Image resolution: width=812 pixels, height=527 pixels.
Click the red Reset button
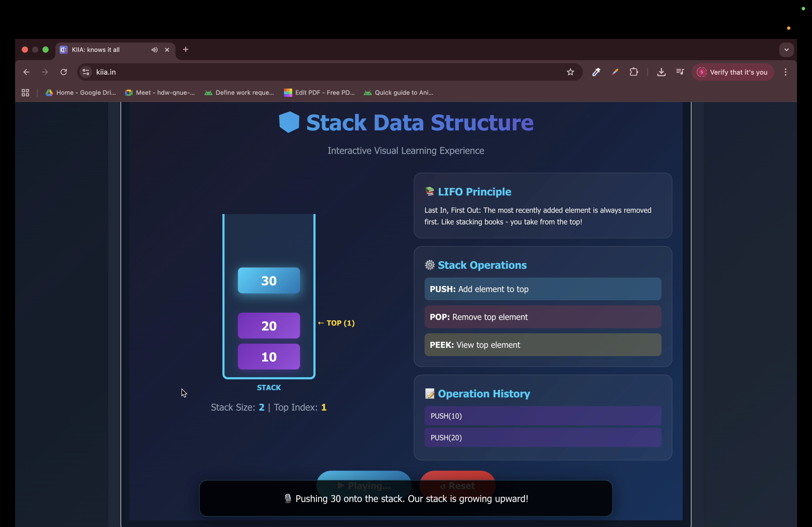pos(457,476)
